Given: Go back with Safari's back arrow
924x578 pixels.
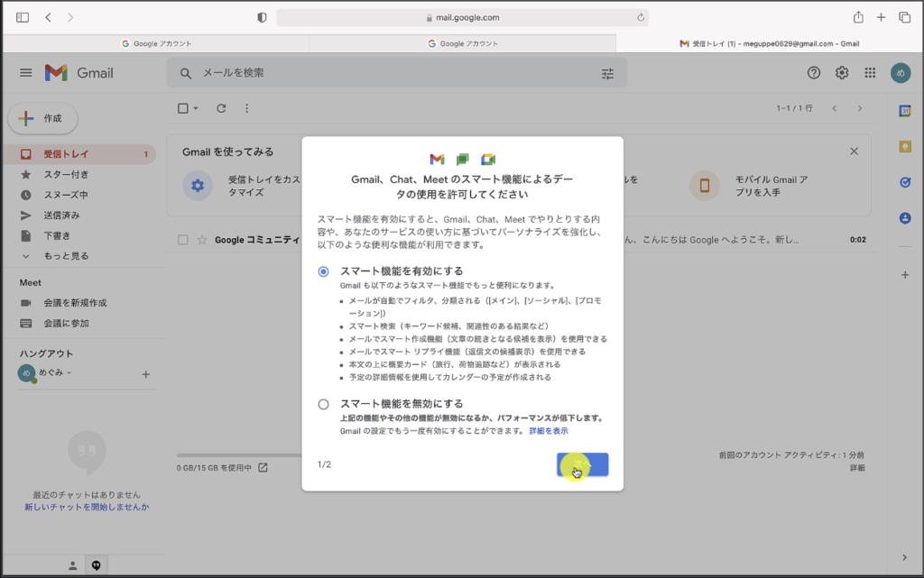Looking at the screenshot, I should 49,18.
